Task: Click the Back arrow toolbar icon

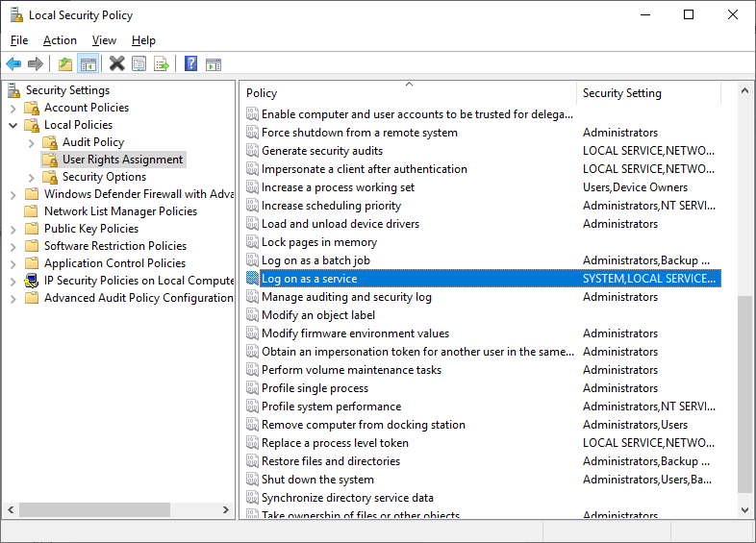Action: [13, 64]
